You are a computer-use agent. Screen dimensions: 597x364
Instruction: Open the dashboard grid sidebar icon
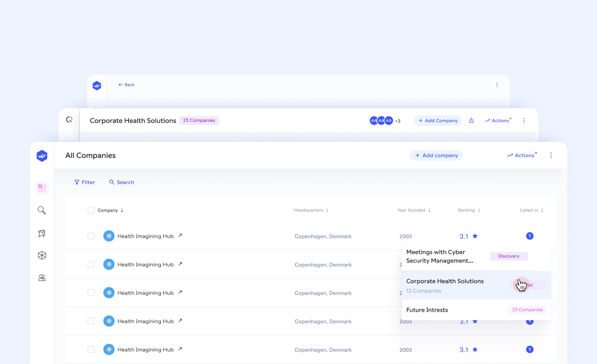pos(42,188)
